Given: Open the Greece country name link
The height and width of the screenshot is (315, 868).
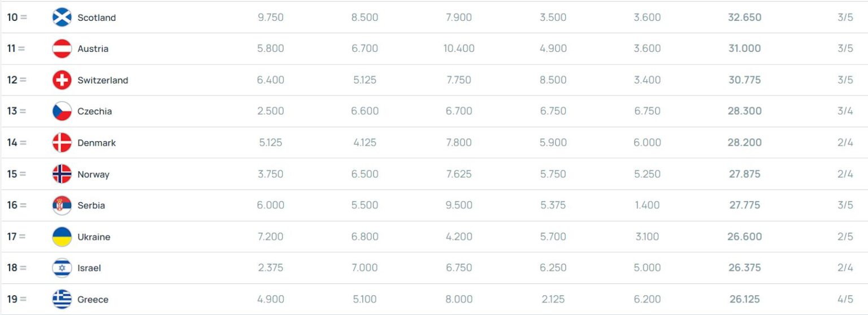Looking at the screenshot, I should click(93, 299).
